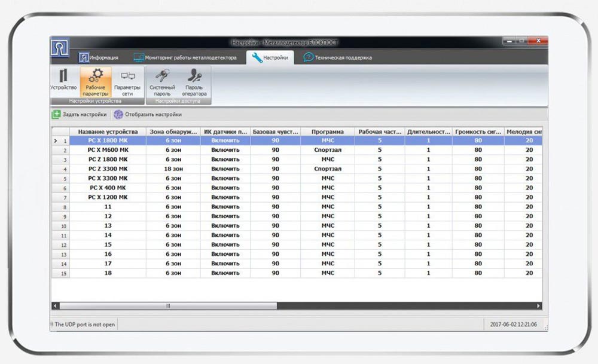Click row header number 15
The height and width of the screenshot is (364, 598).
coord(60,273)
